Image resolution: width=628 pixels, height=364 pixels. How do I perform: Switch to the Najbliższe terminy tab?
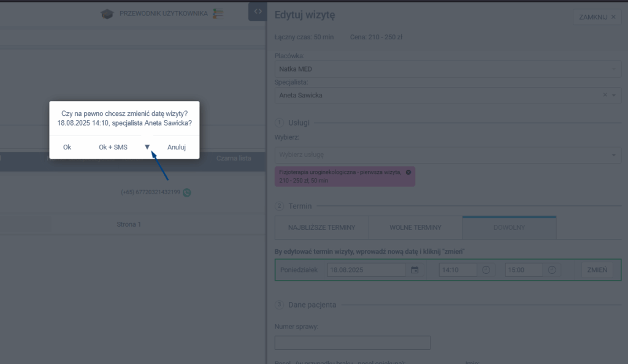pyautogui.click(x=321, y=227)
